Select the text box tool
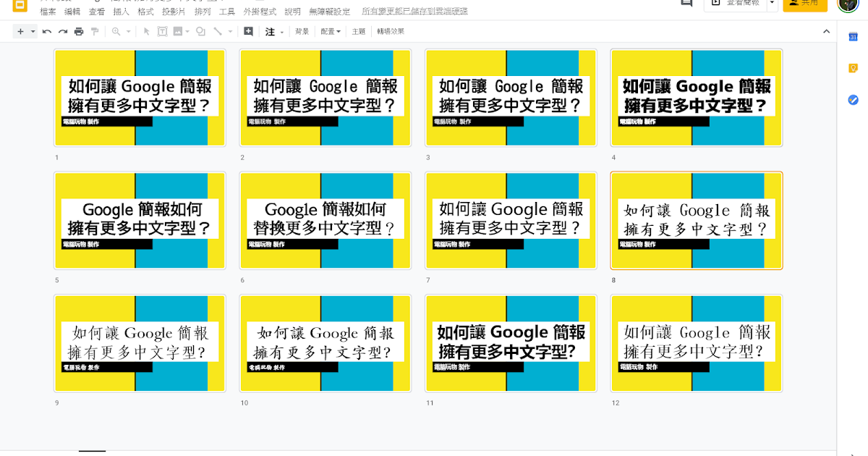 coord(162,32)
